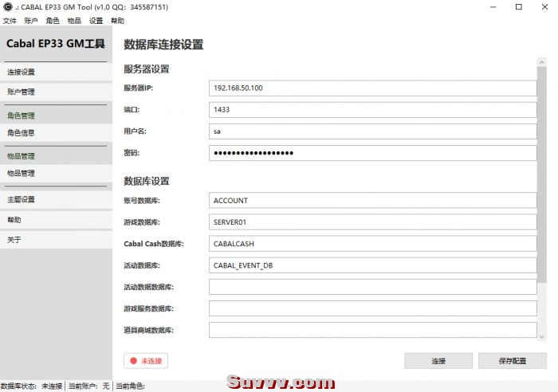
Task: Click the 未连接 status badge
Action: 146,361
